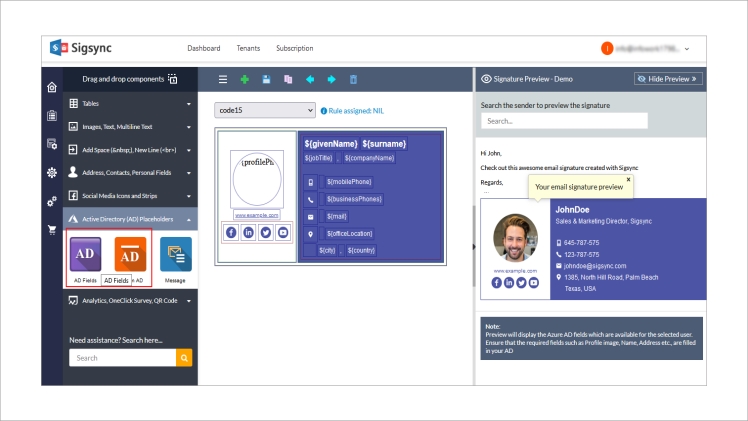Screen dimensions: 748x421
Task: Go to home via sidebar house icon
Action: 52,87
